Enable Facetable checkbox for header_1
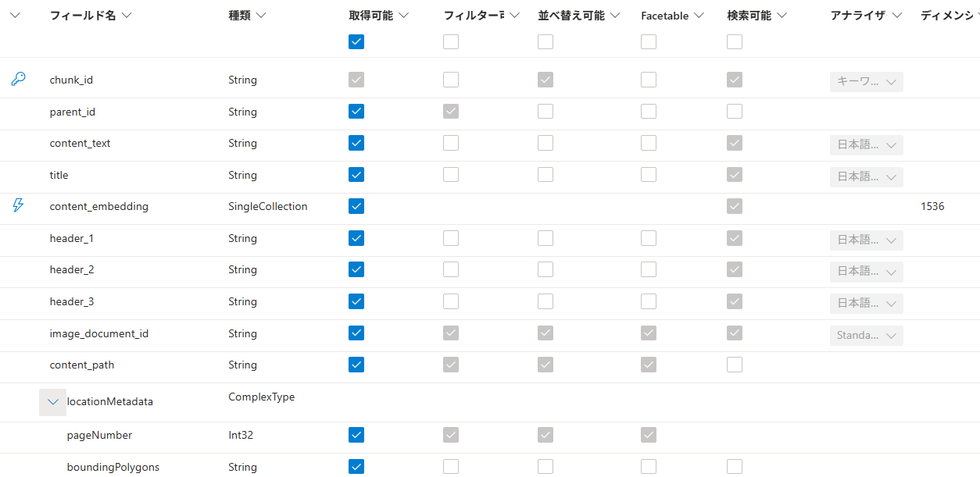 click(x=649, y=237)
